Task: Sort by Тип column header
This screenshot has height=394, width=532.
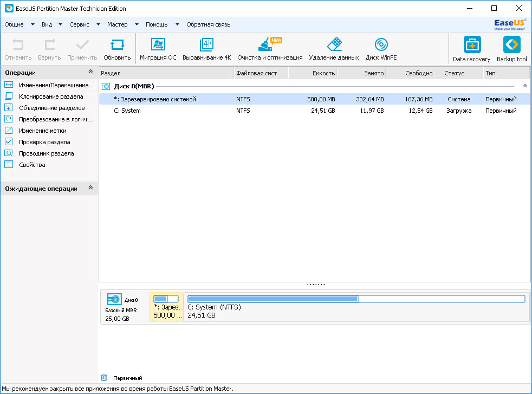Action: [x=506, y=73]
